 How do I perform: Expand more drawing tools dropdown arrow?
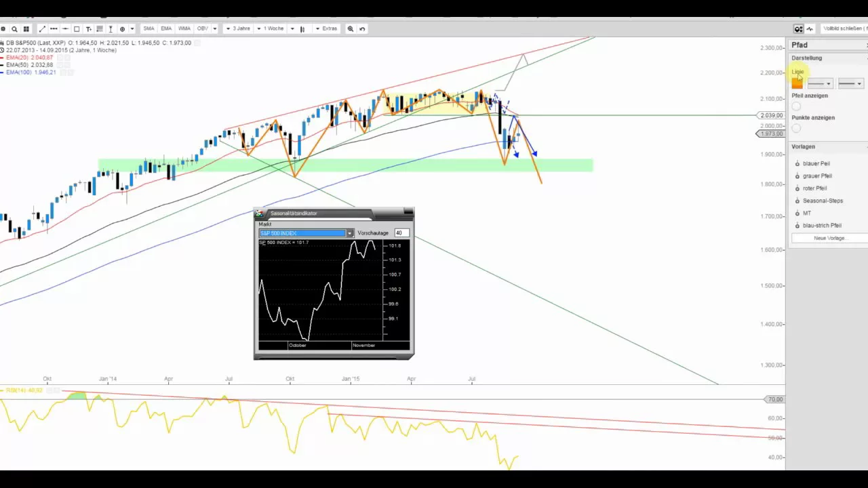[132, 29]
